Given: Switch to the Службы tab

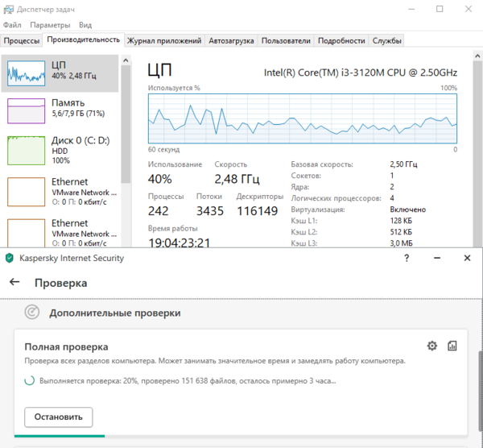Looking at the screenshot, I should [x=387, y=40].
